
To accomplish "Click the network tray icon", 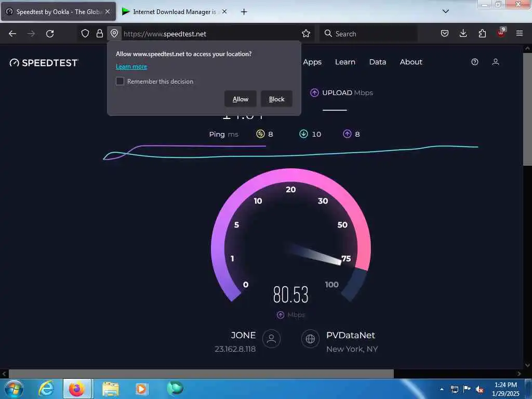I will (x=454, y=390).
